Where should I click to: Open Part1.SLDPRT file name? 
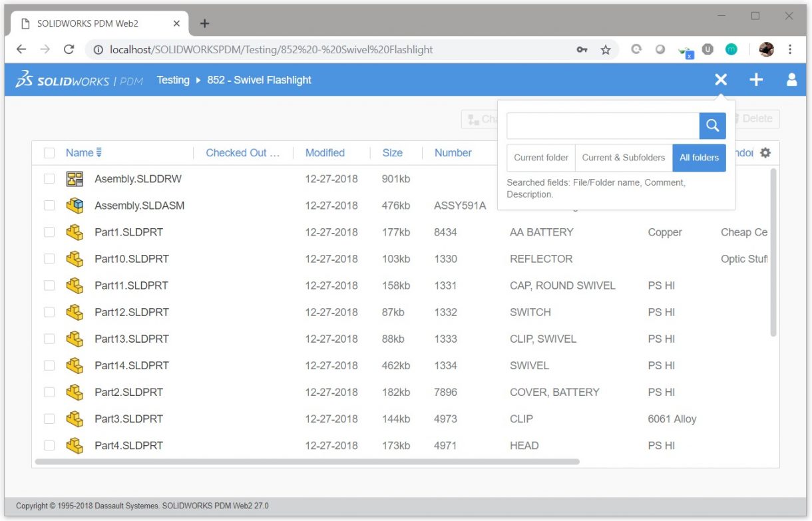pos(128,232)
